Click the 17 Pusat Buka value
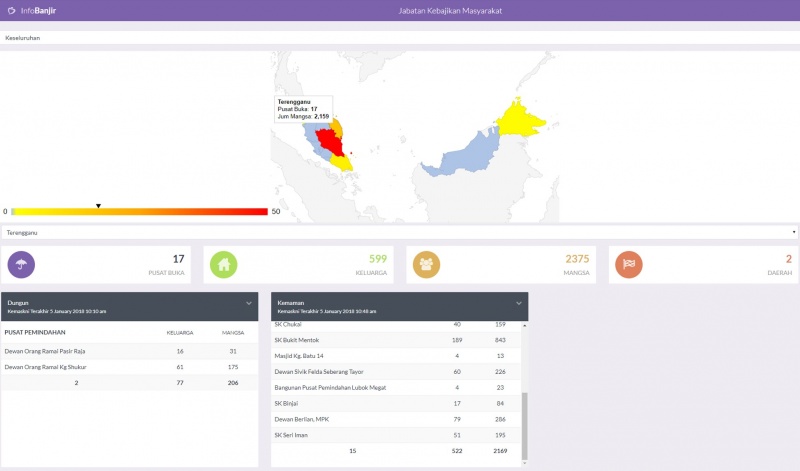 pyautogui.click(x=179, y=259)
